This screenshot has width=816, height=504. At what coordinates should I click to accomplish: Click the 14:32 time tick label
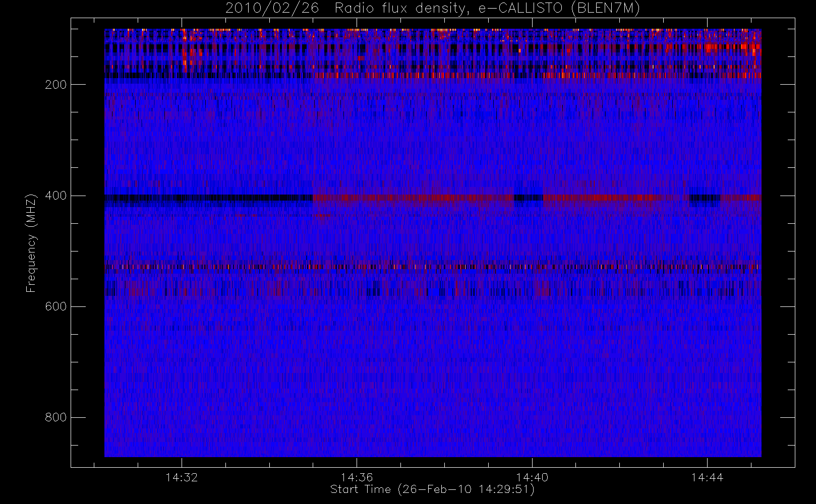182,477
